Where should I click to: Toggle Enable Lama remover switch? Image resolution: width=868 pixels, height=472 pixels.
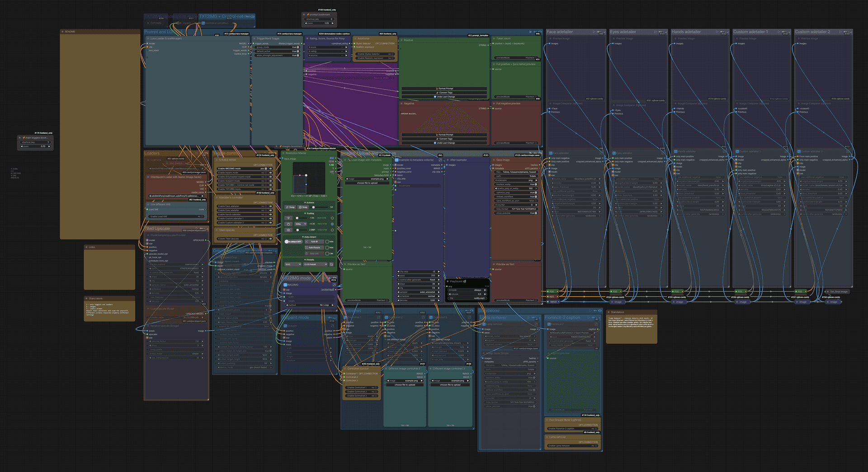pyautogui.click(x=596, y=446)
